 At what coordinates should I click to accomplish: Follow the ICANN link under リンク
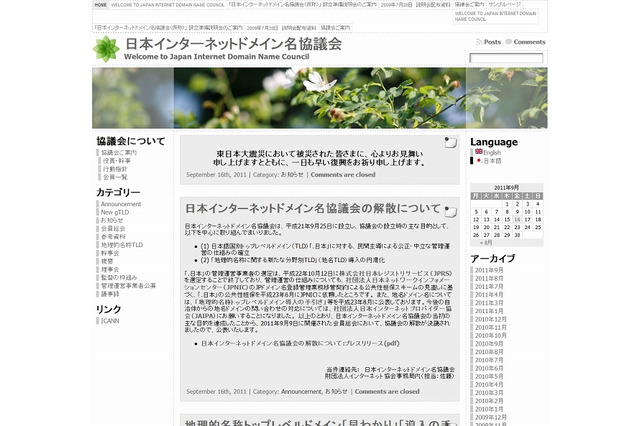click(x=110, y=321)
